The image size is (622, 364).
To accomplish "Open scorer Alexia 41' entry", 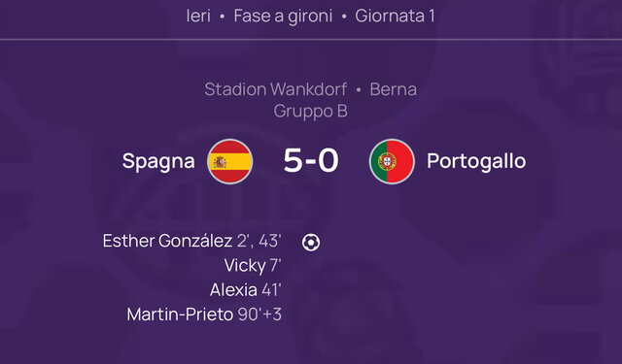I will point(246,290).
